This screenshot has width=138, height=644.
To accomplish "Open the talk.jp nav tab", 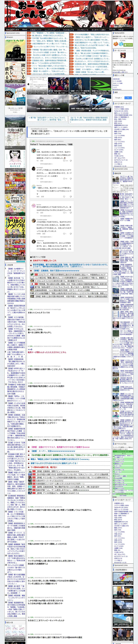I will (121, 30).
